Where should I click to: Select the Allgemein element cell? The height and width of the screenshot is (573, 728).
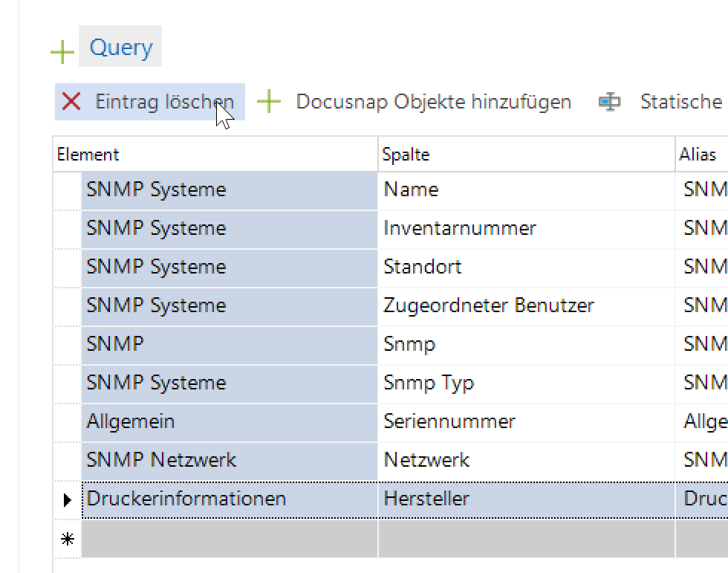click(229, 421)
